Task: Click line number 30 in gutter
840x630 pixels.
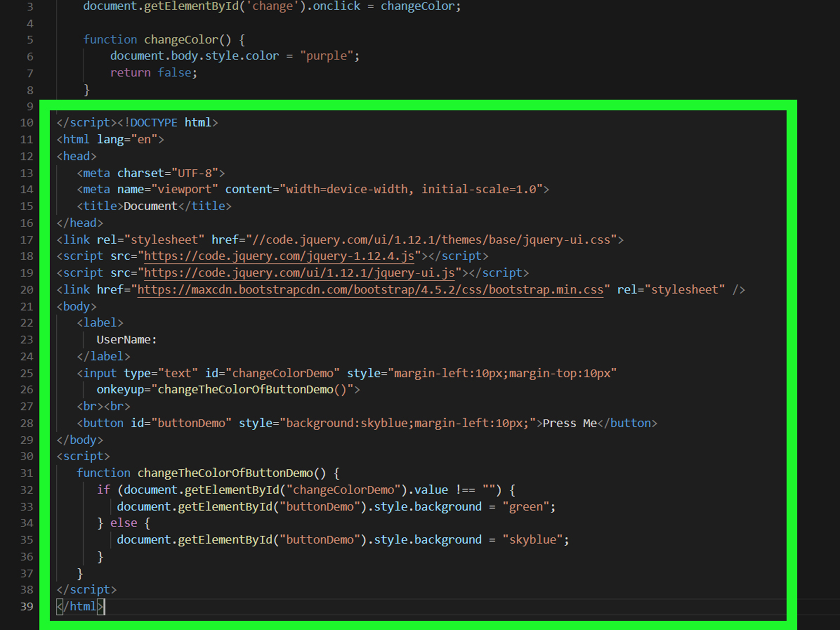Action: click(x=27, y=456)
